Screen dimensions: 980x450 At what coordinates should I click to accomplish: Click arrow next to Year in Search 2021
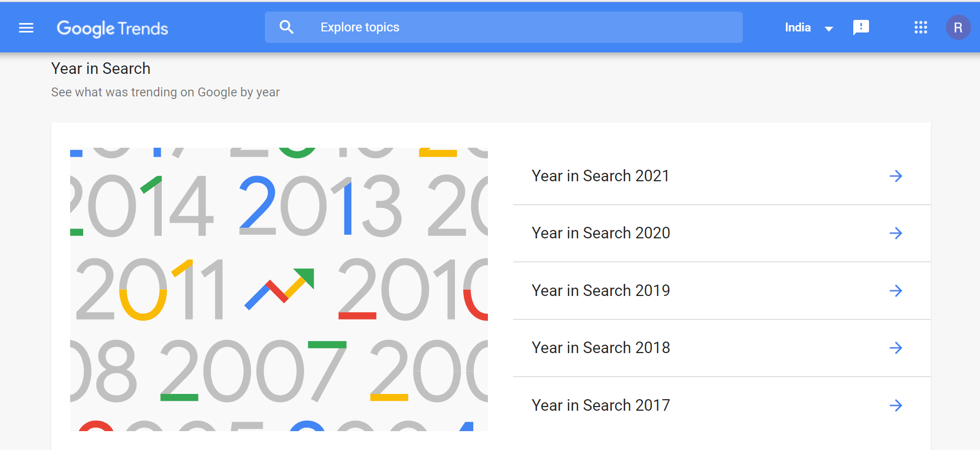coord(896,176)
